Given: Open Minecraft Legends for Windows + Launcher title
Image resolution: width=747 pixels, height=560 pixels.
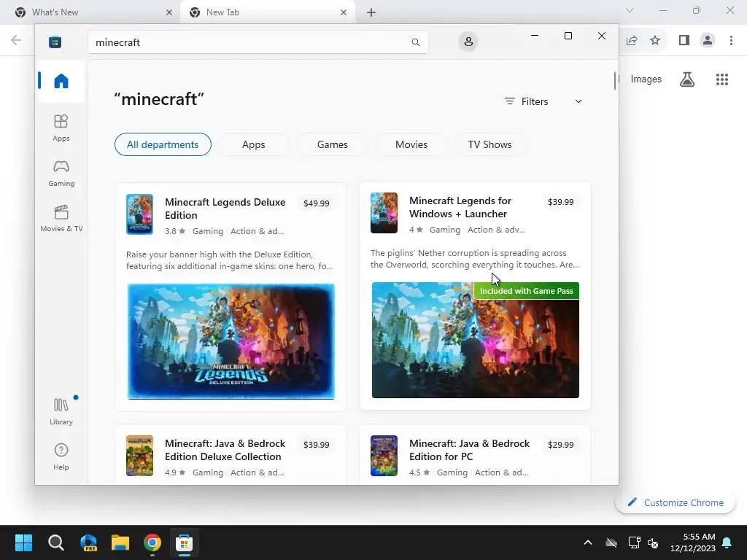Looking at the screenshot, I should [x=460, y=207].
